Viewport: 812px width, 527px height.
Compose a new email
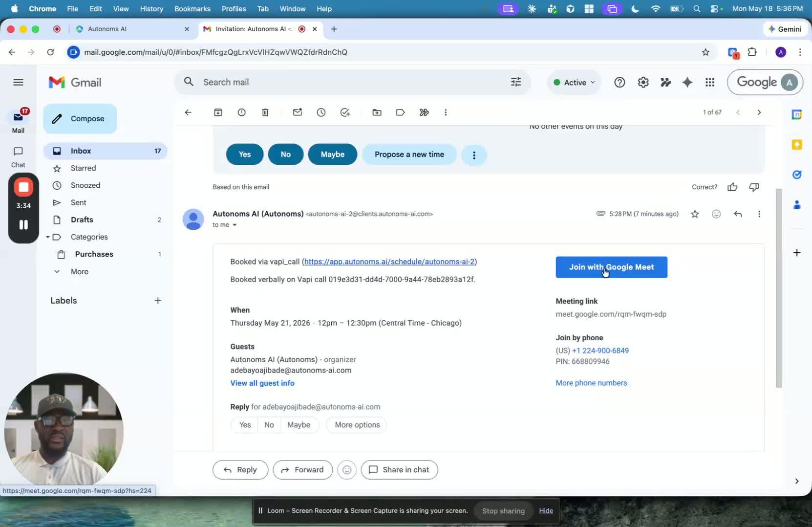(x=80, y=119)
